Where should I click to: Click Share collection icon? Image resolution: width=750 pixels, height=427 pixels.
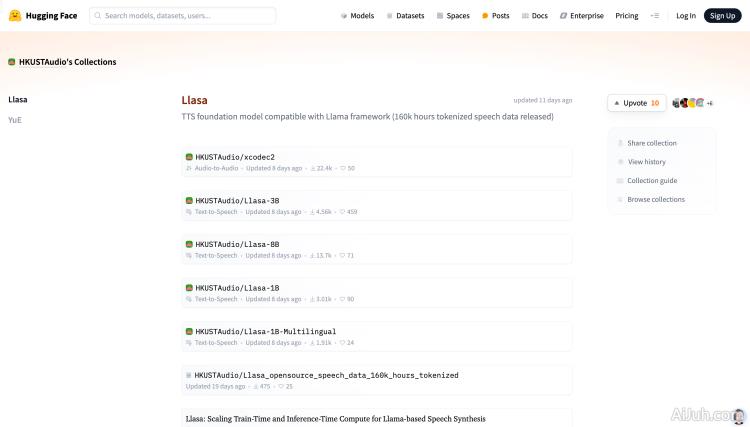point(620,143)
